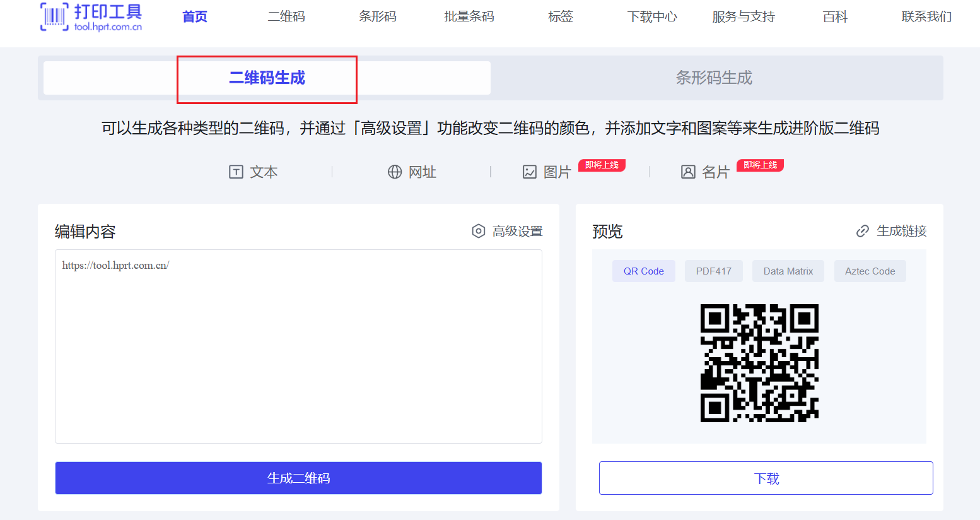980x520 pixels.
Task: Open the 服务与支持 nav item
Action: point(744,16)
